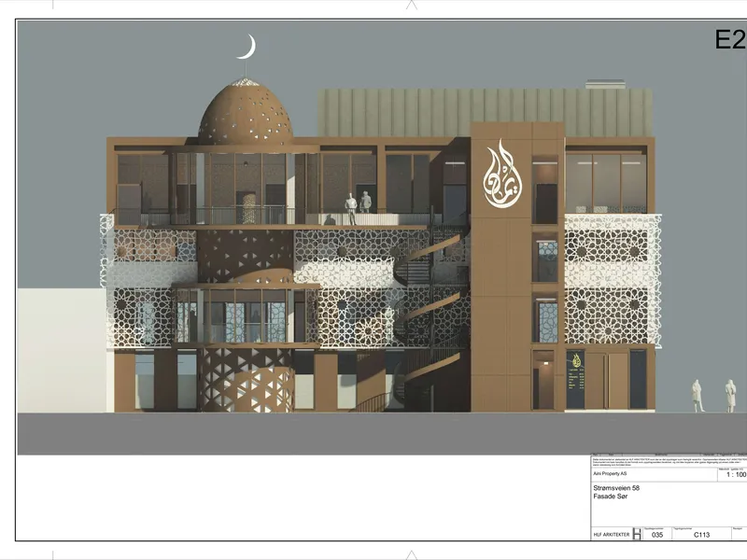Click the small gold emblem on entrance sign
Image resolution: width=747 pixels, height=560 pixels.
[x=576, y=359]
